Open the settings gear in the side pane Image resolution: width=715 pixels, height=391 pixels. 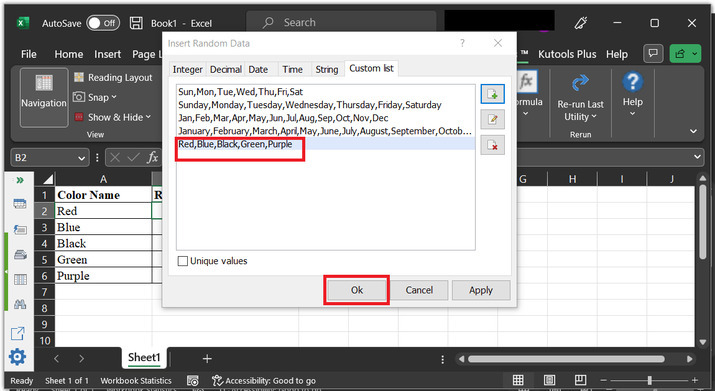(x=17, y=356)
